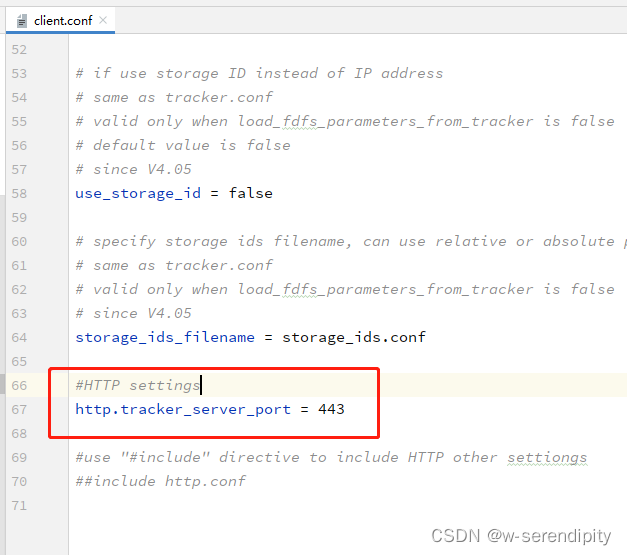This screenshot has height=555, width=627.
Task: Click the "# default value is false" comment
Action: 182,145
